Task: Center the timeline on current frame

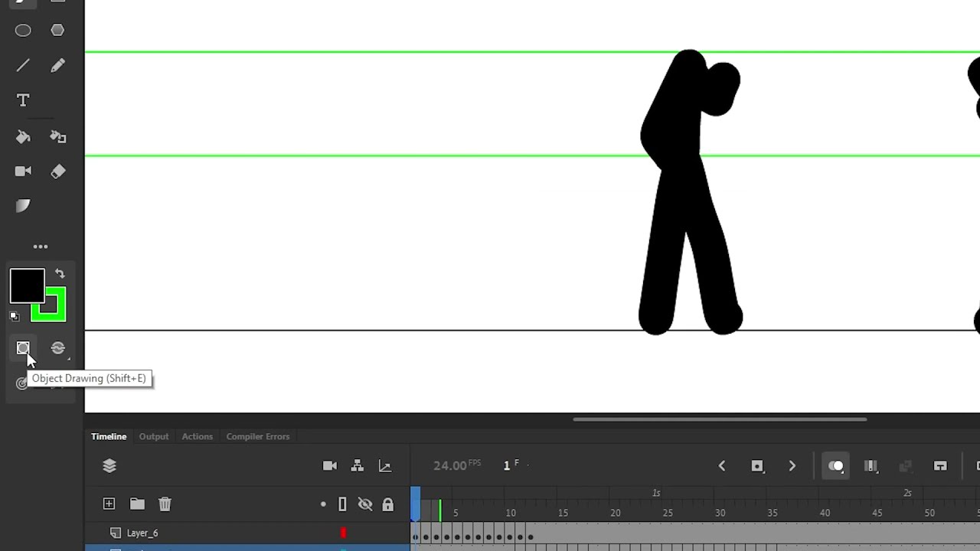Action: click(x=940, y=465)
